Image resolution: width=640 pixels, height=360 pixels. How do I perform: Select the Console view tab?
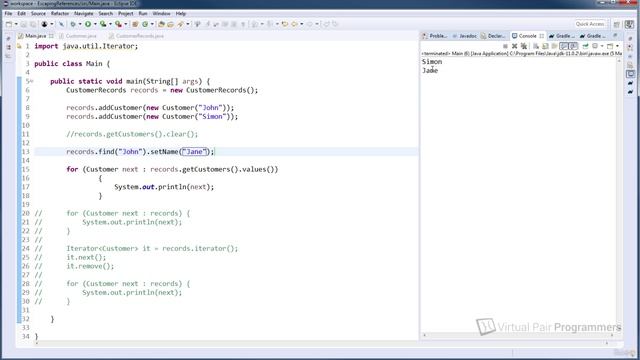click(x=528, y=36)
